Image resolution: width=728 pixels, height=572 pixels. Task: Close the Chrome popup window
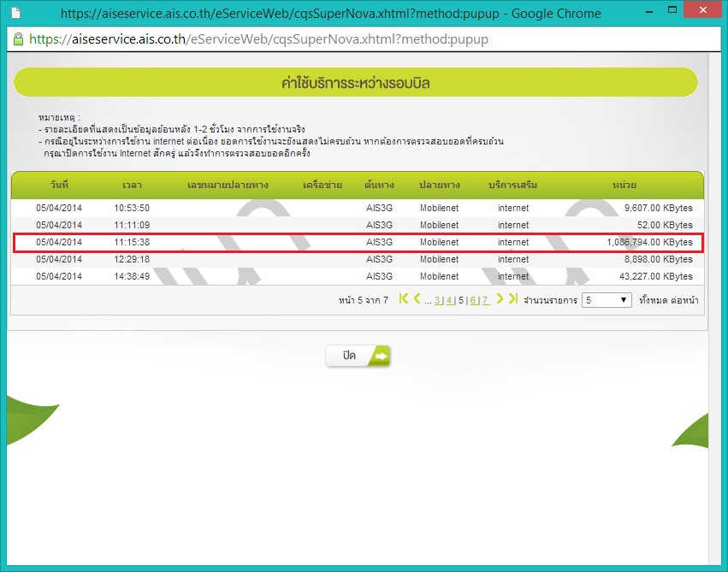[702, 9]
